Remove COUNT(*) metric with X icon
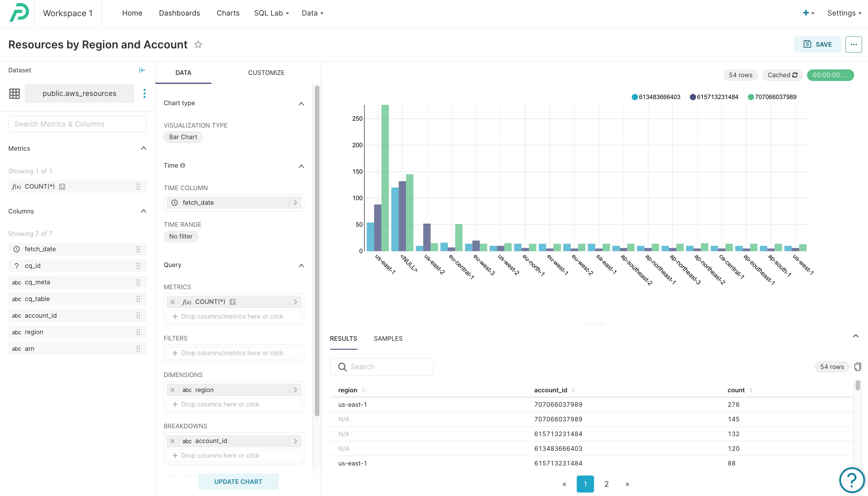868x496 pixels. [173, 302]
